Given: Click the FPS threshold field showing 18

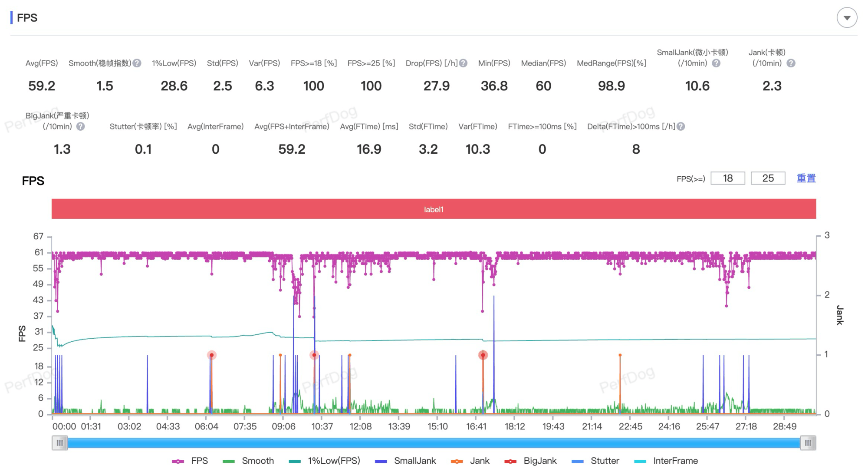Looking at the screenshot, I should [728, 178].
